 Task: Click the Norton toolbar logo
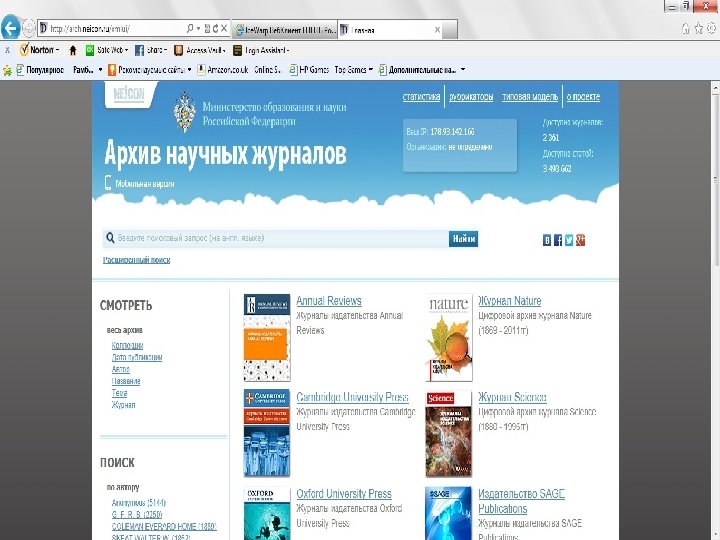(x=39, y=50)
